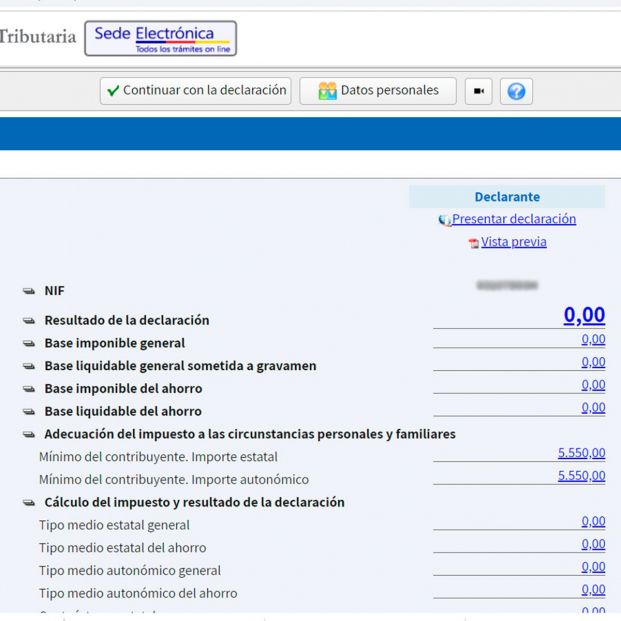This screenshot has width=621, height=621.
Task: Click Mínimo del contribuyente Importe estatal 5.550,00
Action: click(581, 453)
